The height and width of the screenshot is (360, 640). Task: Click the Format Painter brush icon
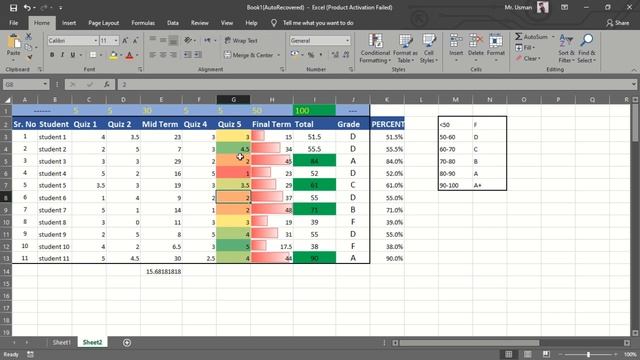click(x=29, y=57)
